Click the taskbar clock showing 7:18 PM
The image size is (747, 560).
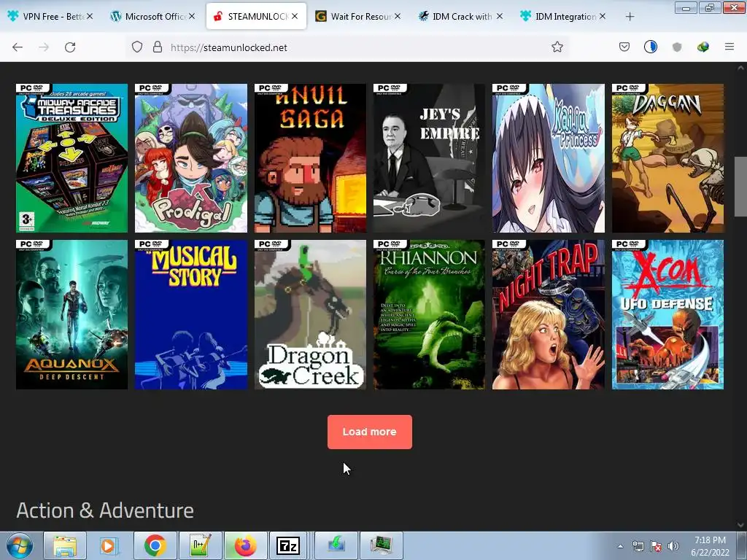coord(710,546)
